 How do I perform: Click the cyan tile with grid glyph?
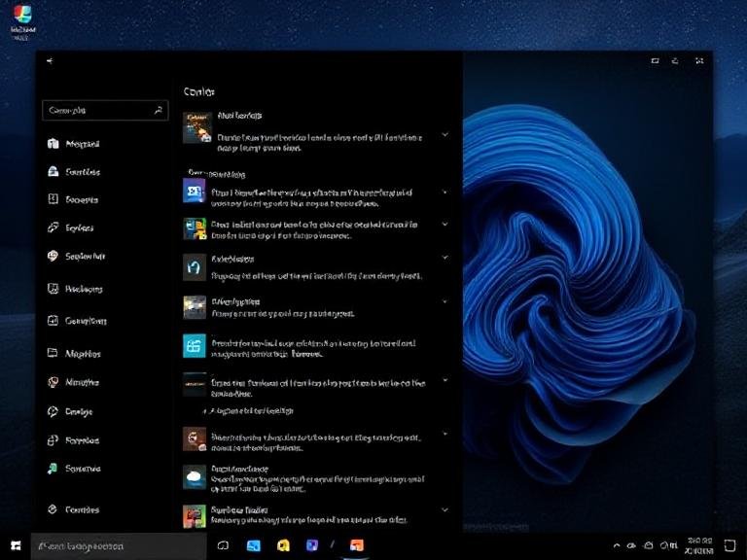[195, 346]
